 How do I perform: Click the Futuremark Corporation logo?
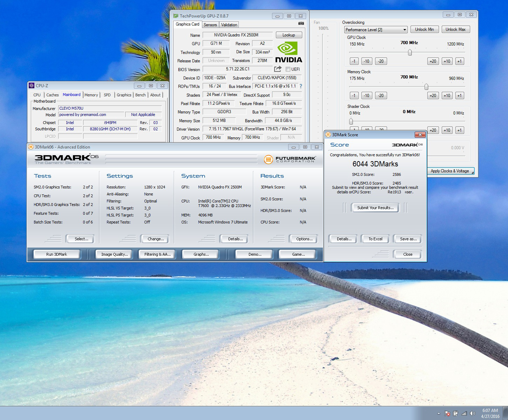tap(290, 160)
